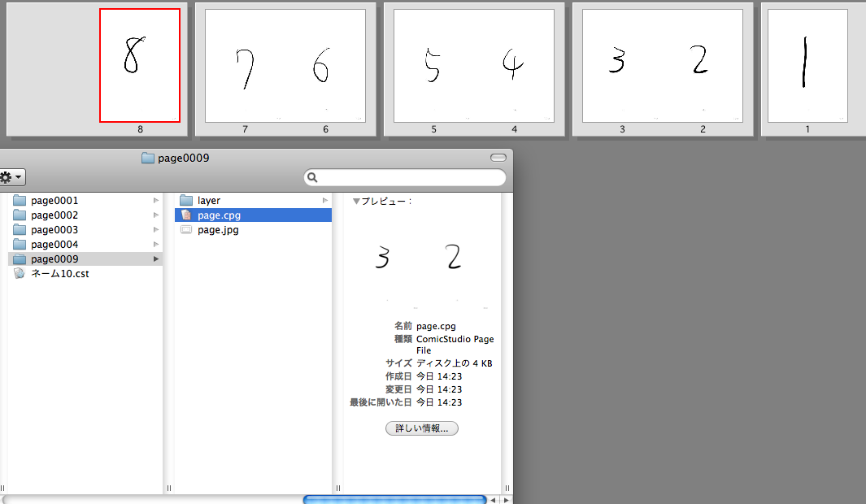Expand the layer folder arrow
This screenshot has width=866, height=504.
[325, 201]
